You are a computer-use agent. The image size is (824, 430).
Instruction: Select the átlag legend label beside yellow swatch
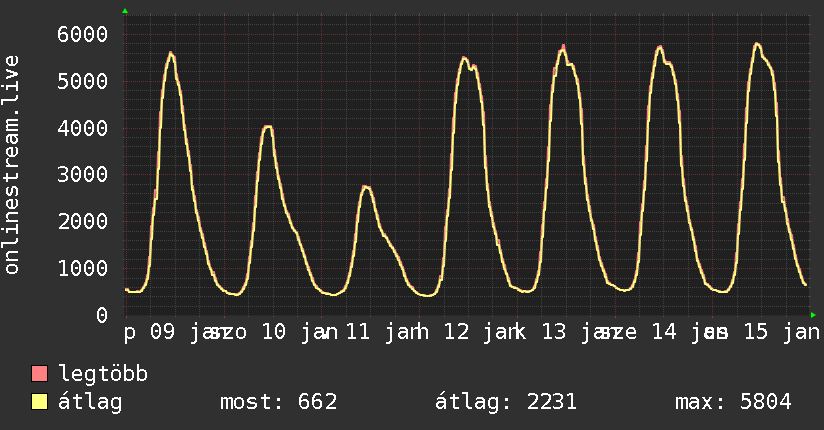[90, 402]
